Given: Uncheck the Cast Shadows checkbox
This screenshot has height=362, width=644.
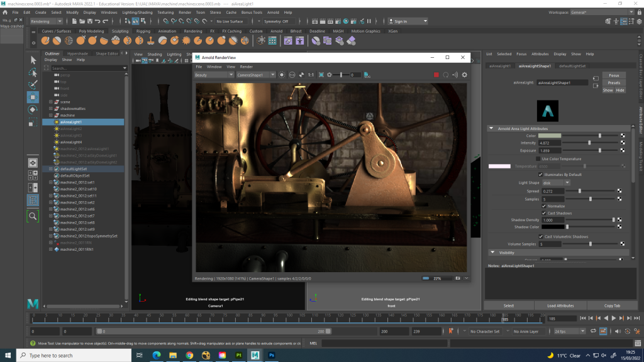Looking at the screenshot, I should pyautogui.click(x=545, y=213).
